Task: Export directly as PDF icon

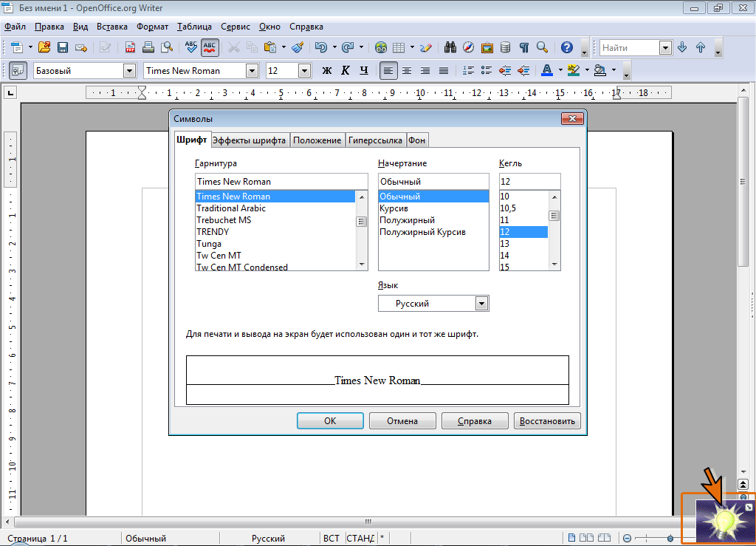Action: (130, 47)
